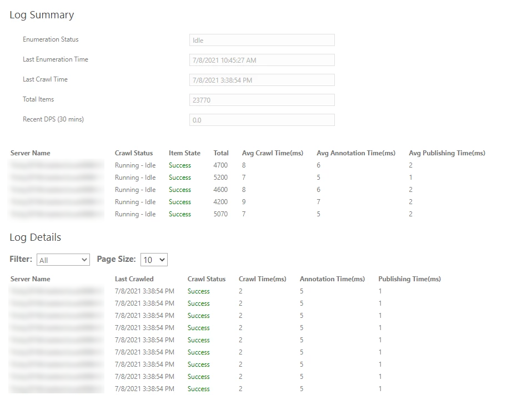This screenshot has height=395, width=532.
Task: Open the Filter dropdown set to All
Action: [x=63, y=260]
